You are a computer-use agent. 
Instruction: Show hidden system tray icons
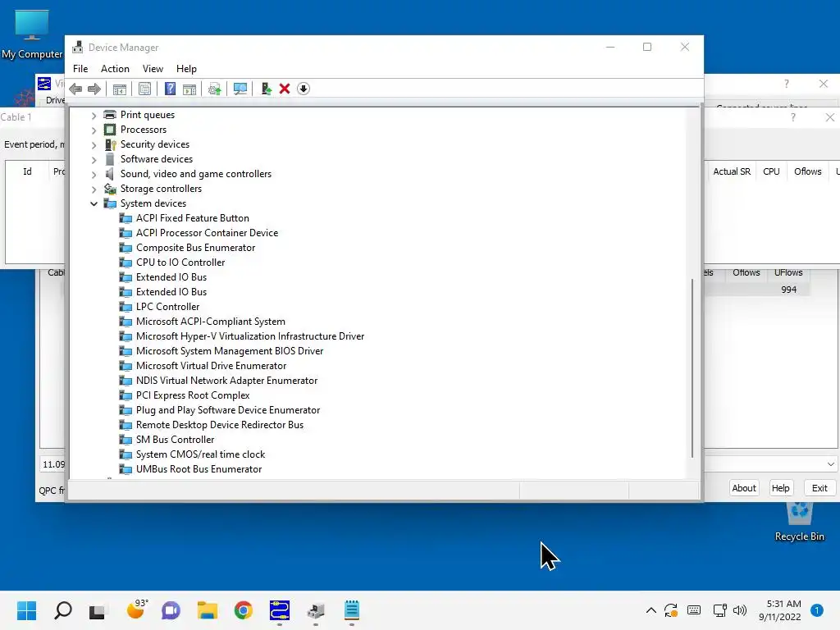(x=651, y=610)
